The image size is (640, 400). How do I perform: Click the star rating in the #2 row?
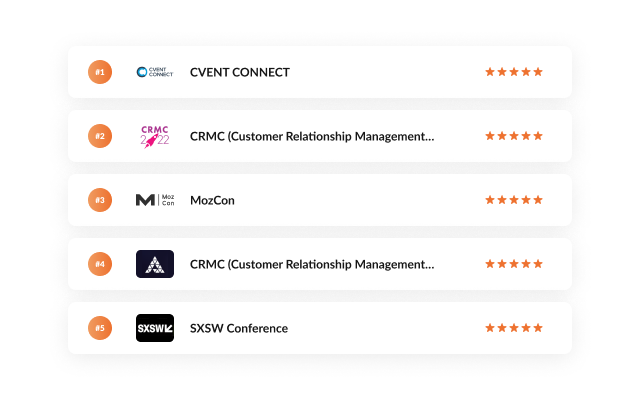(514, 136)
